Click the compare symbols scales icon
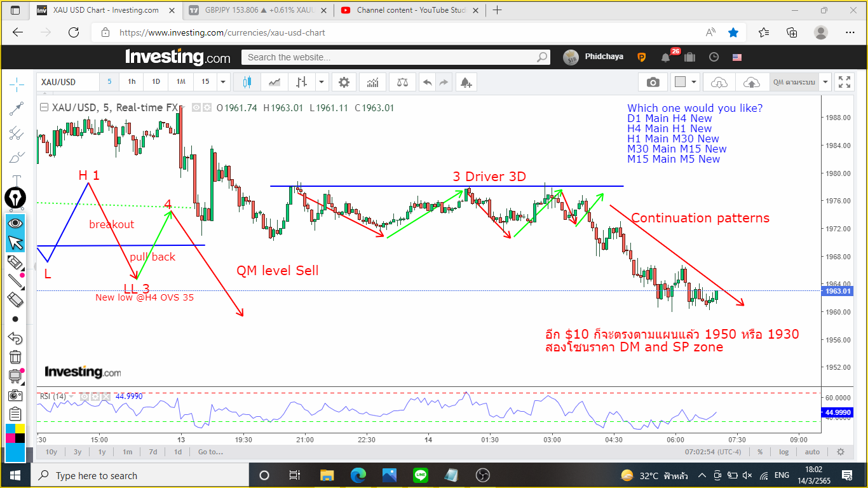This screenshot has height=488, width=868. tap(402, 82)
